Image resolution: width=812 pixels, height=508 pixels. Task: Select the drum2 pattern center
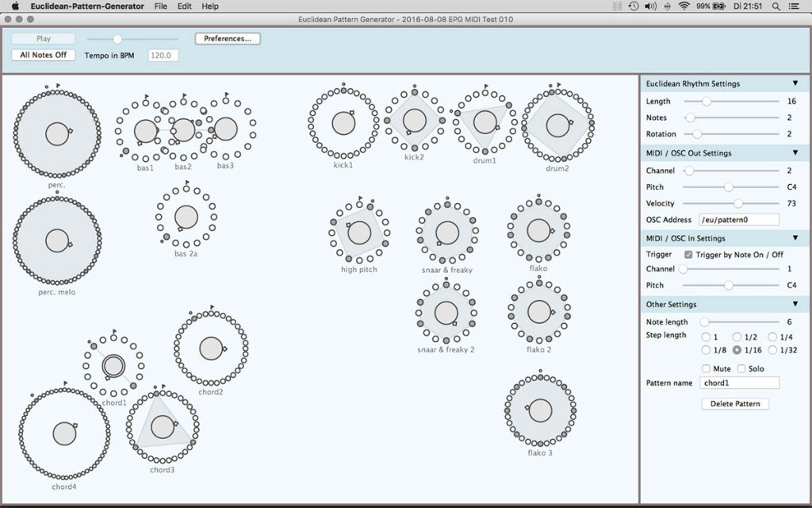557,125
